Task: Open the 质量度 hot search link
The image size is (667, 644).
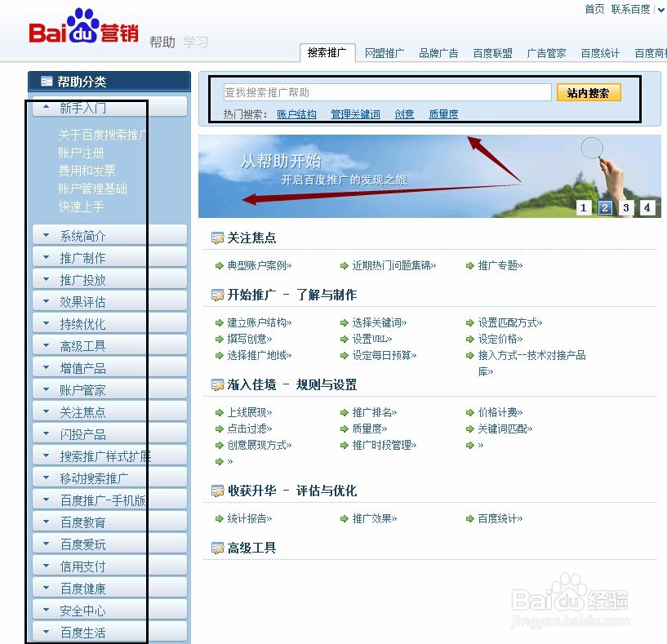Action: coord(443,114)
